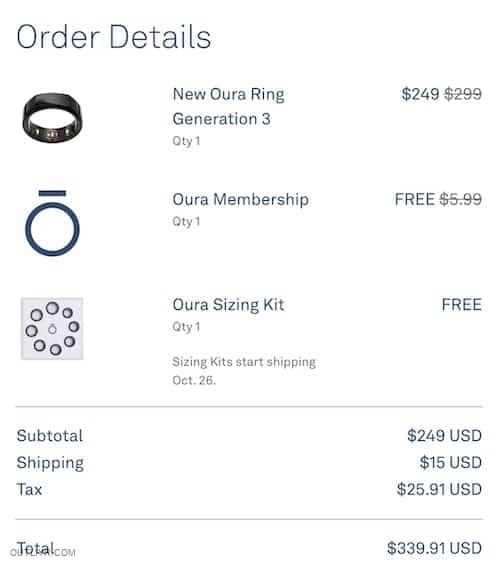Image resolution: width=500 pixels, height=572 pixels.
Task: Select the Oura Membership item name
Action: [x=240, y=200]
